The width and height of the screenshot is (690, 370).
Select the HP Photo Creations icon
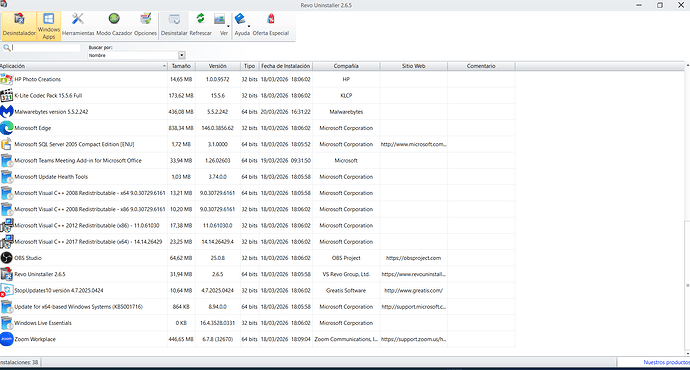7,79
